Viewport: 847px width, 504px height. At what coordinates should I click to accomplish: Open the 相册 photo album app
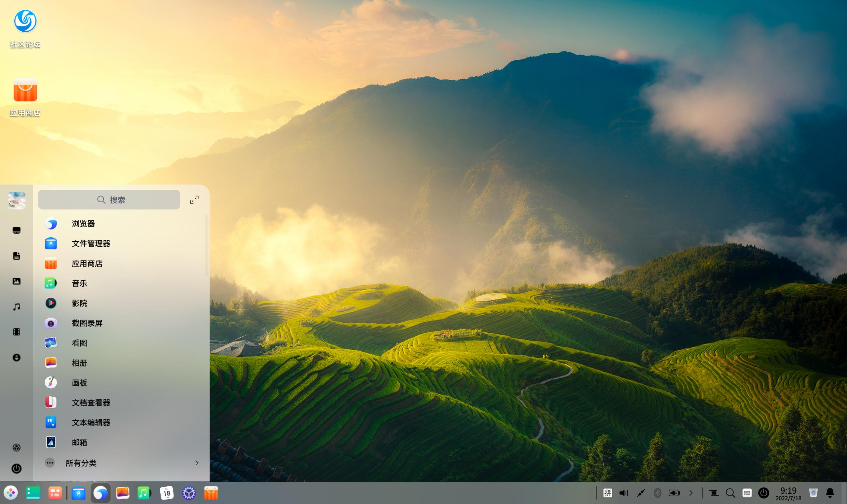[79, 363]
